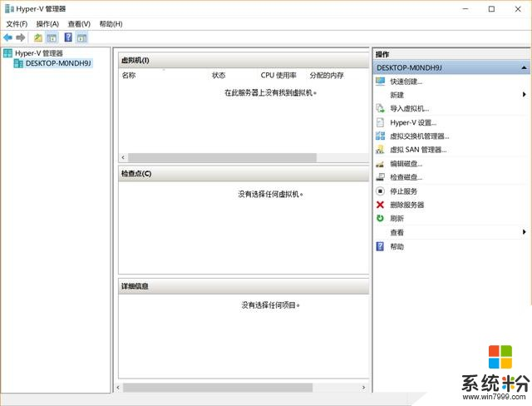Open Hyper-V 设置... action

tap(413, 122)
